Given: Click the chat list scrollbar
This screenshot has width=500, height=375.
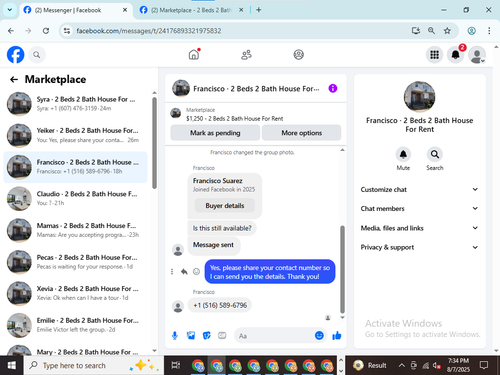Looking at the screenshot, I should pyautogui.click(x=154, y=143).
